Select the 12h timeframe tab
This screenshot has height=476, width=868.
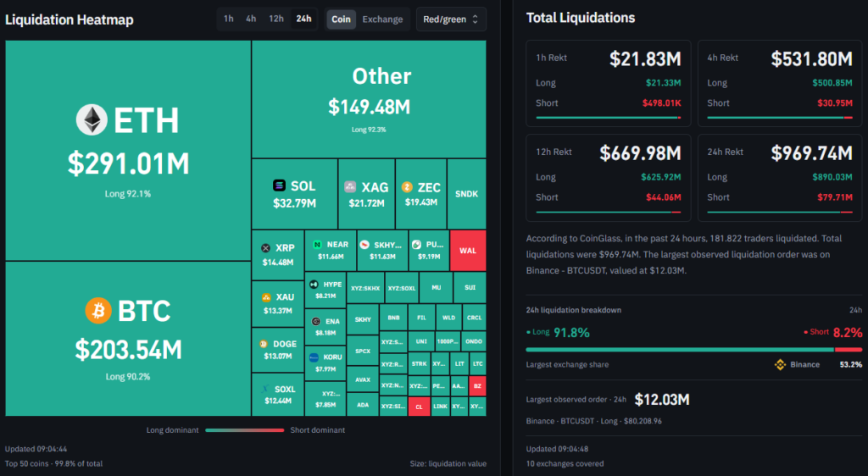276,19
